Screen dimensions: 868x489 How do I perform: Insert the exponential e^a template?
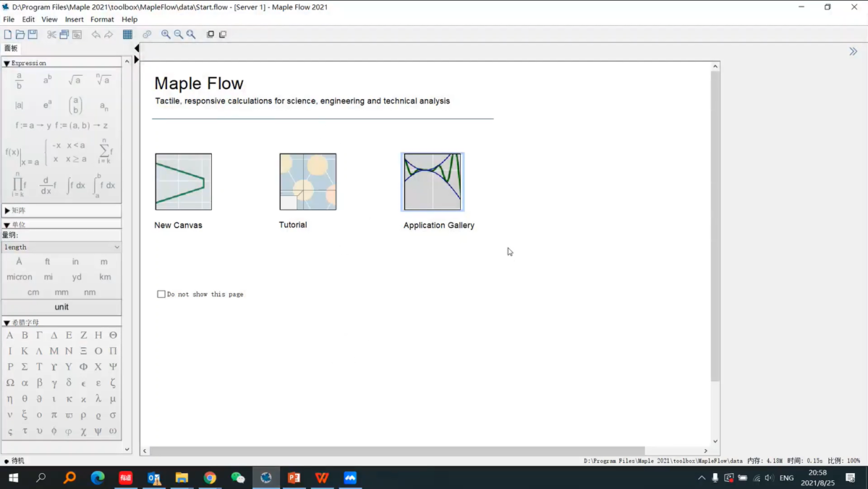[47, 105]
